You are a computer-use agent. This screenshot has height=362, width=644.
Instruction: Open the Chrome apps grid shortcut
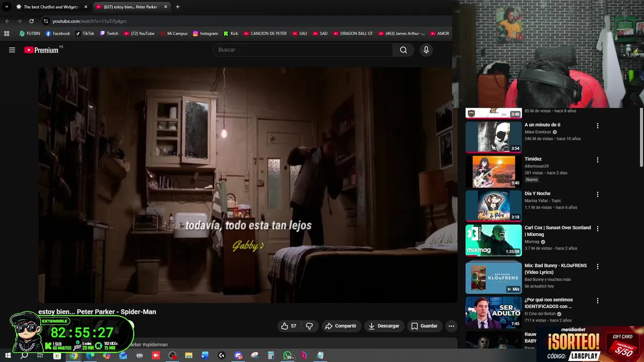coord(7,34)
